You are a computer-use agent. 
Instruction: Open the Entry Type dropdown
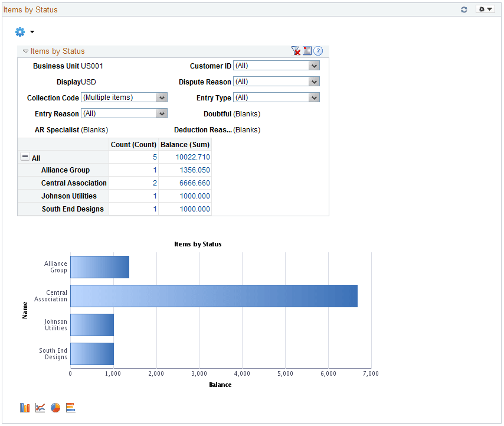313,97
